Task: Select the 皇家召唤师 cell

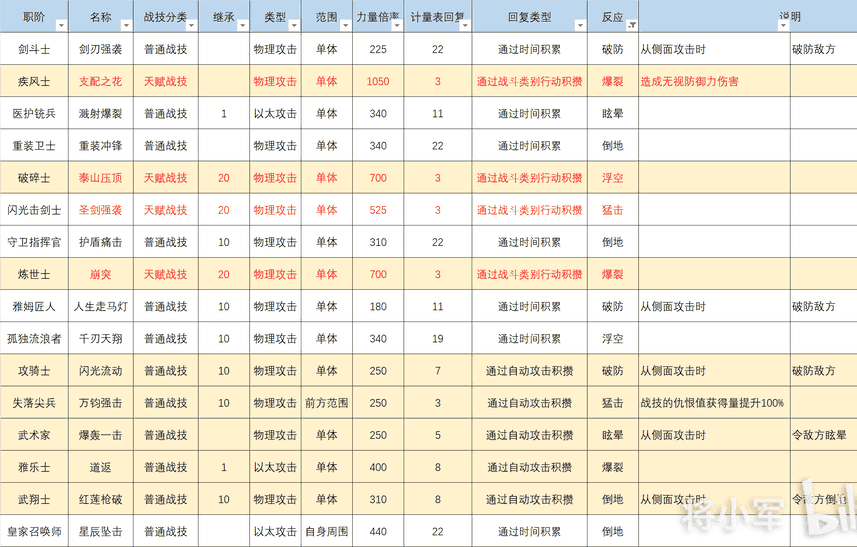Action: [x=34, y=532]
